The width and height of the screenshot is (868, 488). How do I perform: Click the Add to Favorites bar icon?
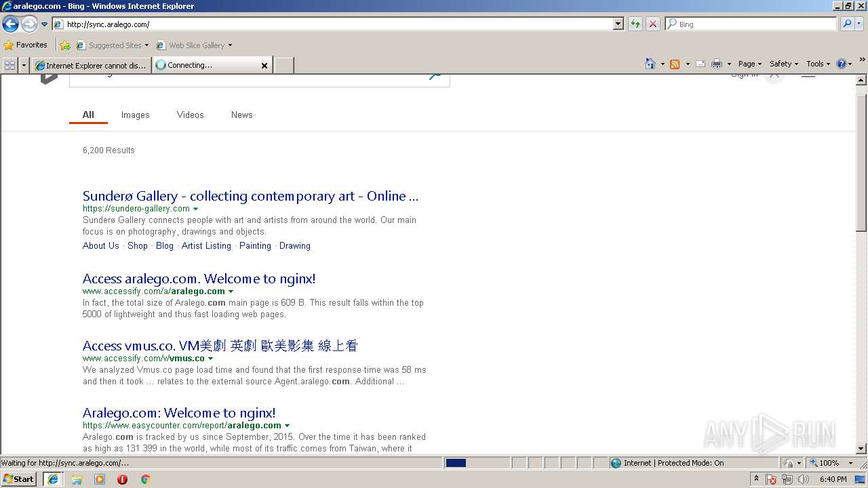(x=65, y=45)
